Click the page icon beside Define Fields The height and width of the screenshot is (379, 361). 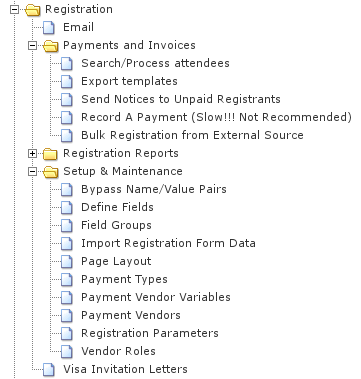tap(67, 208)
